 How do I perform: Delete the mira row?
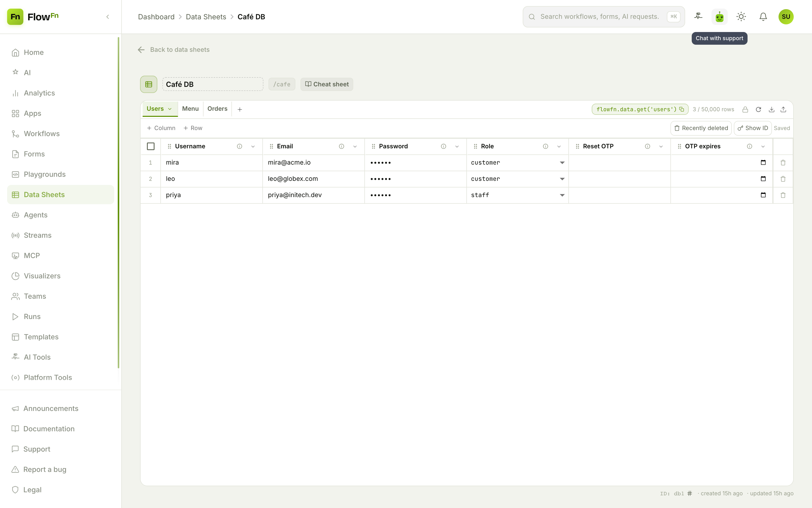click(x=783, y=163)
